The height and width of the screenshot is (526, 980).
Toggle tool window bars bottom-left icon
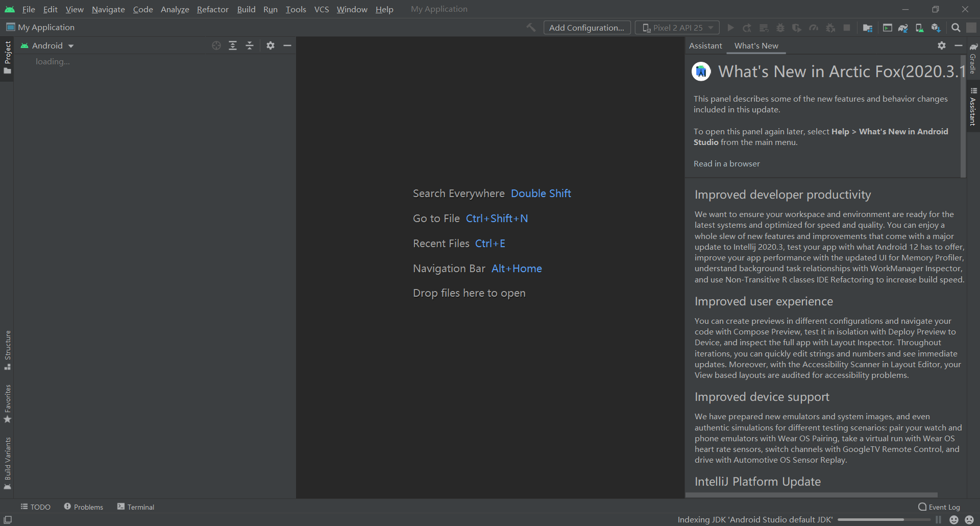pyautogui.click(x=8, y=520)
